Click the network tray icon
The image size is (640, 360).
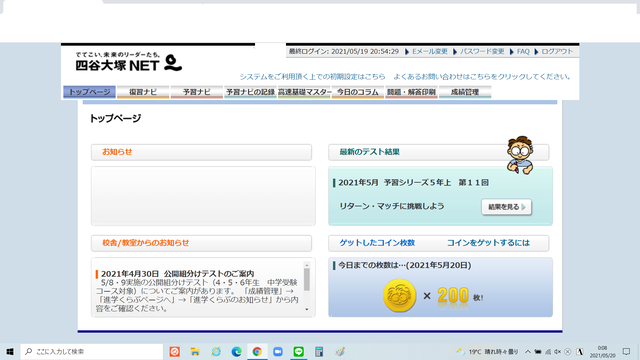click(x=548, y=351)
